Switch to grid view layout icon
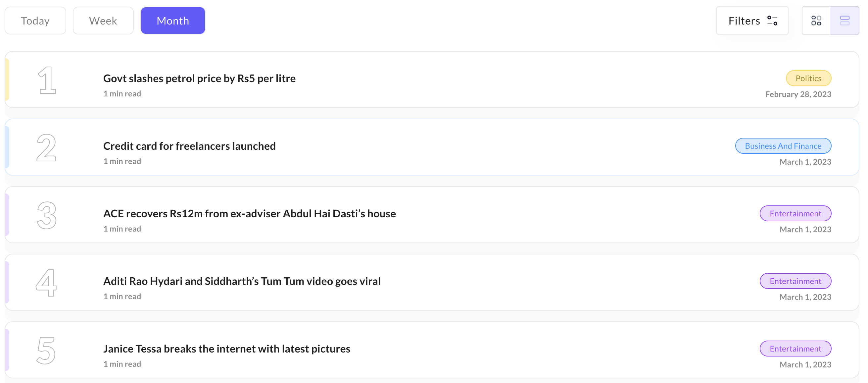 pyautogui.click(x=816, y=21)
